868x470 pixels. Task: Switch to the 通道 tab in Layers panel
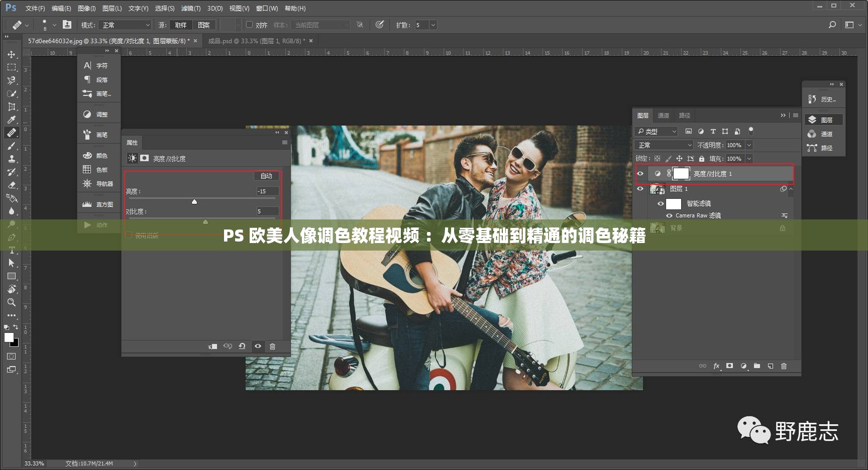coord(664,115)
